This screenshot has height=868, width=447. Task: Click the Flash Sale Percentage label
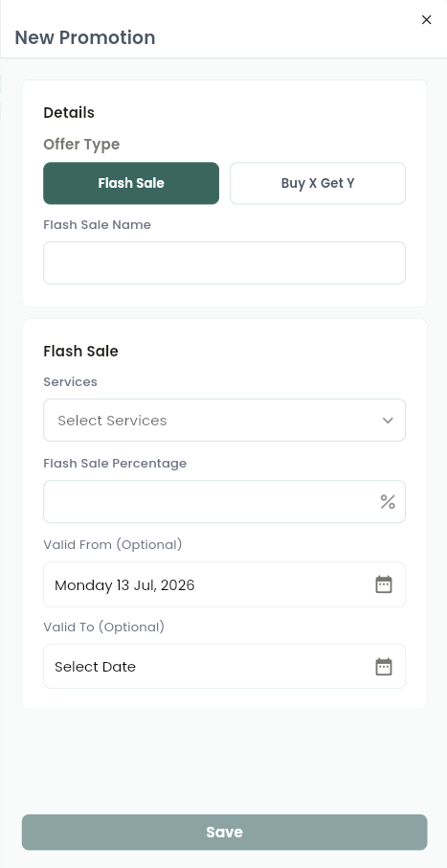coord(115,464)
